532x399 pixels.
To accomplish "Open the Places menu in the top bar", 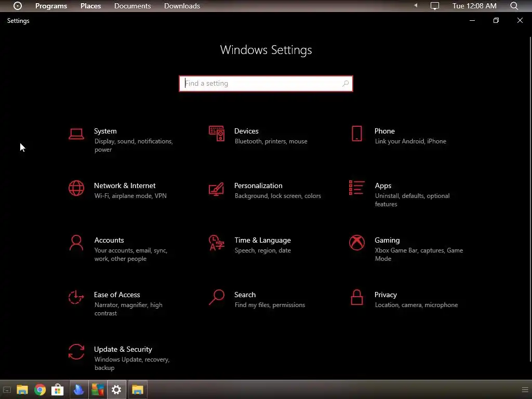I will 90,6.
